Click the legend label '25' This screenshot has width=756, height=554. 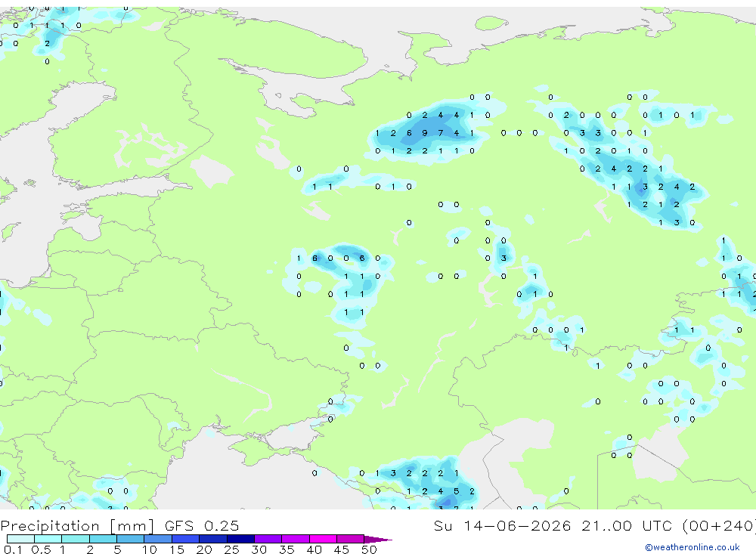click(231, 549)
